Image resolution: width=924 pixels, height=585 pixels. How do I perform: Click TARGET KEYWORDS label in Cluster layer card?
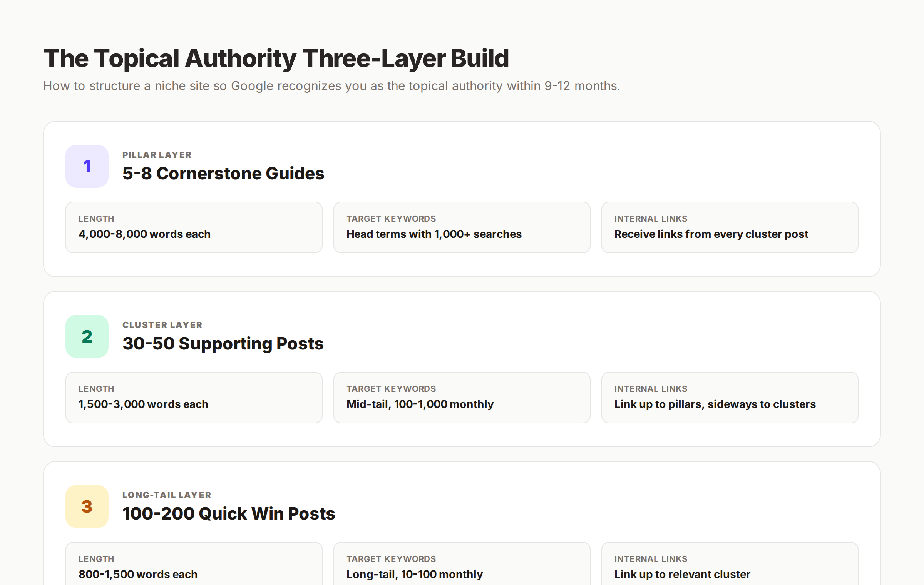point(391,389)
